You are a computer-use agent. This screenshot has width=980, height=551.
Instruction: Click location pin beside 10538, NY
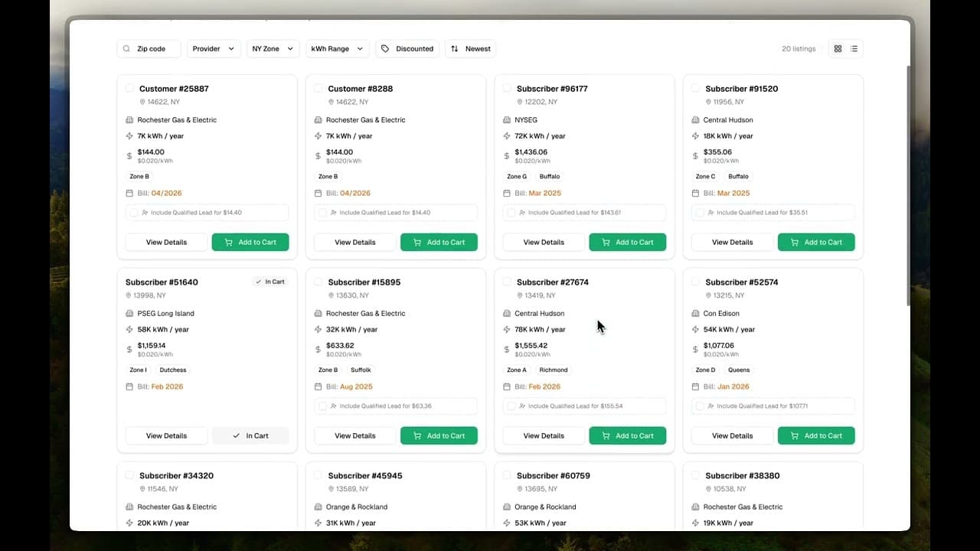[x=708, y=489]
